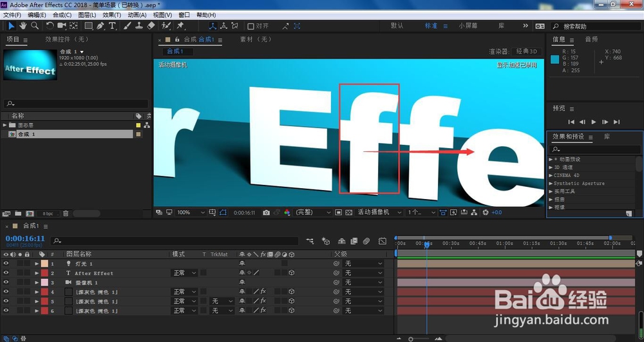This screenshot has width=644, height=342.
Task: Activate World Axis mode icon
Action: point(224,26)
